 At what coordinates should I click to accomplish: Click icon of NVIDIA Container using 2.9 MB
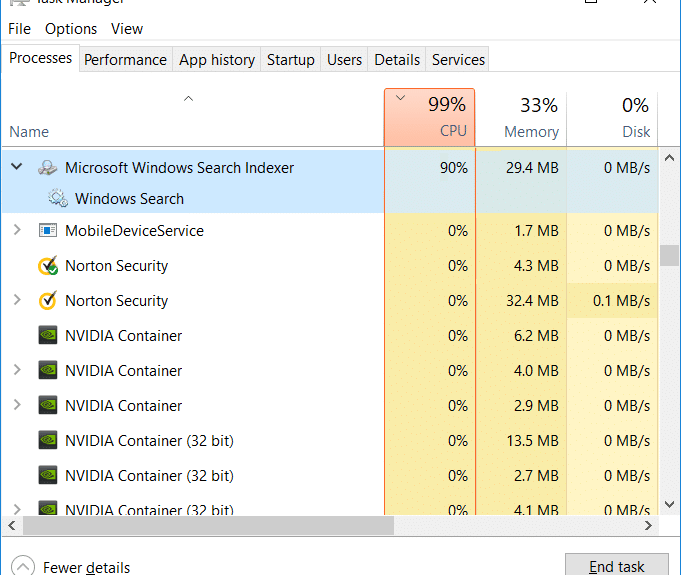[x=48, y=405]
